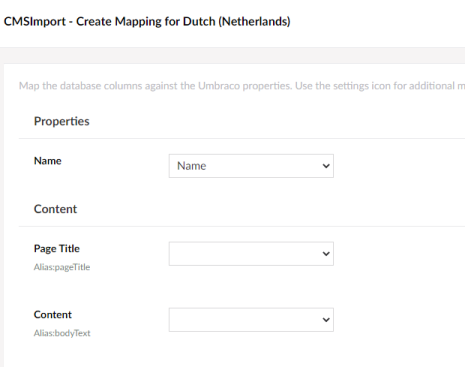Screen dimensions: 465x367
Task: Click the bold Content property label above Alias:bodyText
Action: [53, 315]
